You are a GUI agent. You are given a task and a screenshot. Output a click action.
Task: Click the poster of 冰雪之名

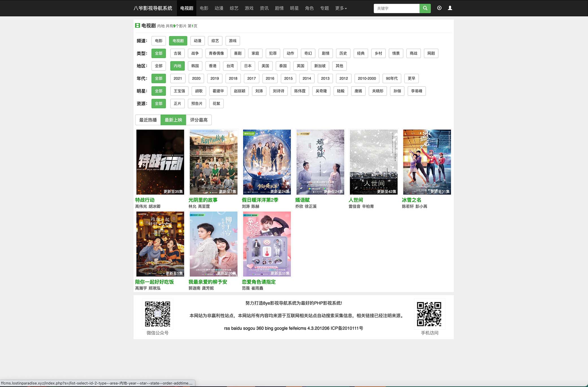(427, 162)
